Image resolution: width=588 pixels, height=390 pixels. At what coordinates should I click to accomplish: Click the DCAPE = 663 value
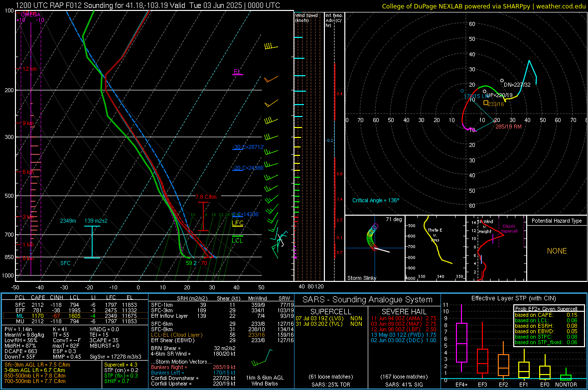21,351
